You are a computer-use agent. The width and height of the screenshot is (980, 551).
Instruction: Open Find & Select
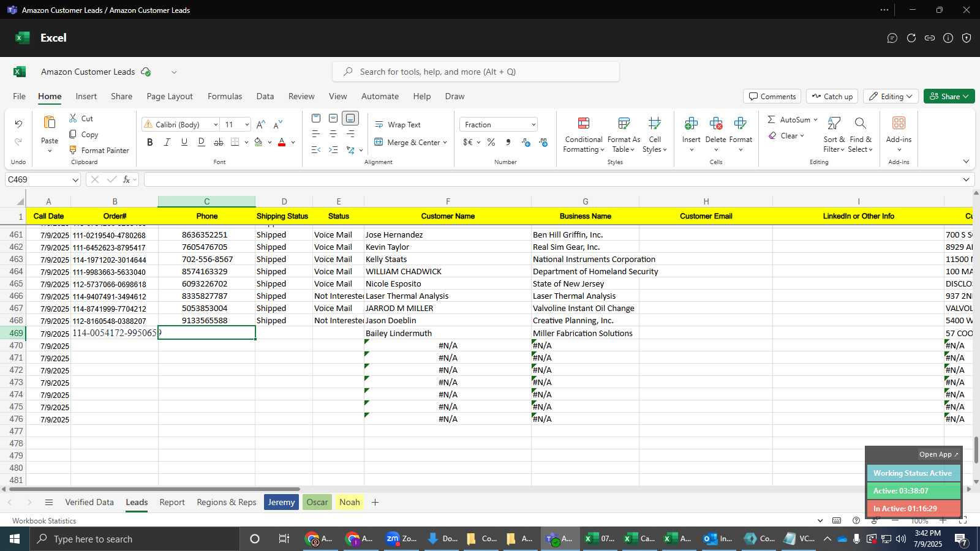pyautogui.click(x=861, y=135)
